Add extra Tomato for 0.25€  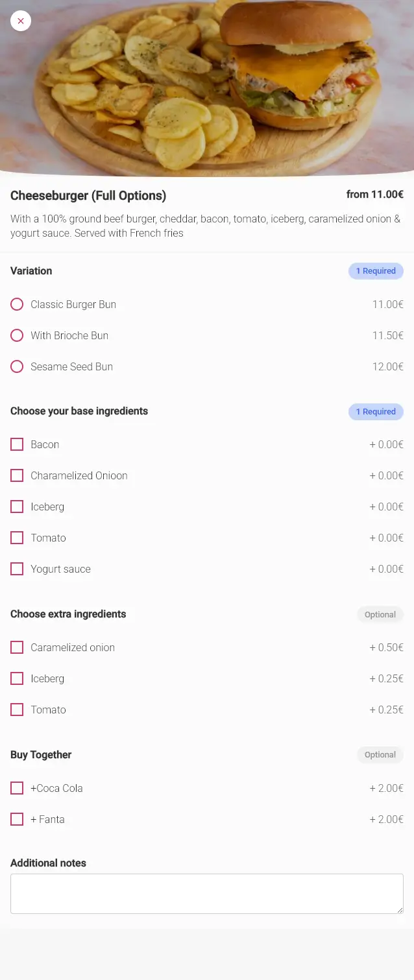(17, 710)
